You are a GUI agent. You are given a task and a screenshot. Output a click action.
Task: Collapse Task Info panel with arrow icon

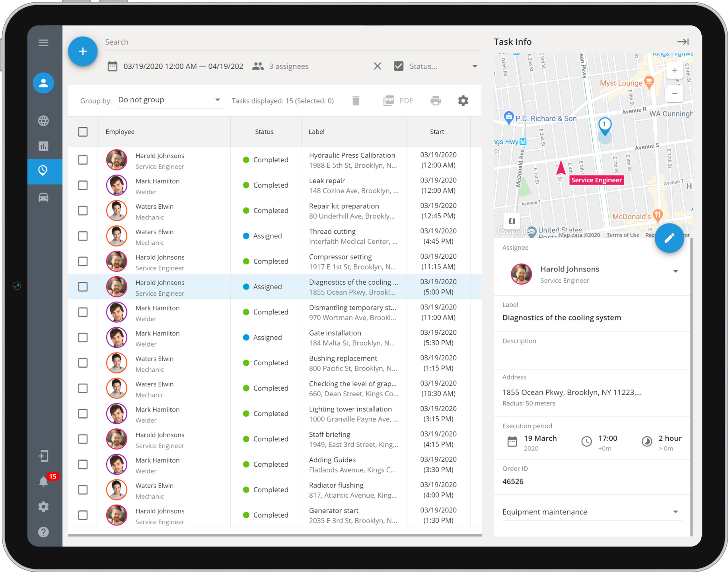(x=683, y=42)
